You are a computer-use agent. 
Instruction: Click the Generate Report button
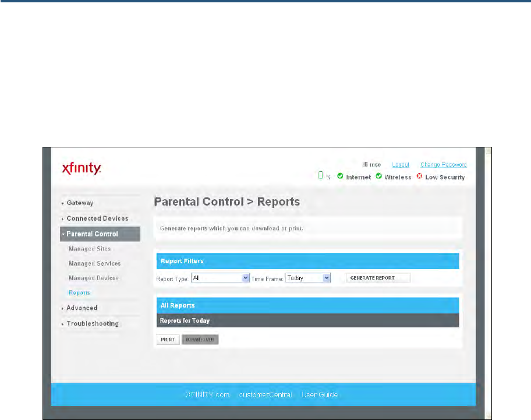click(378, 278)
